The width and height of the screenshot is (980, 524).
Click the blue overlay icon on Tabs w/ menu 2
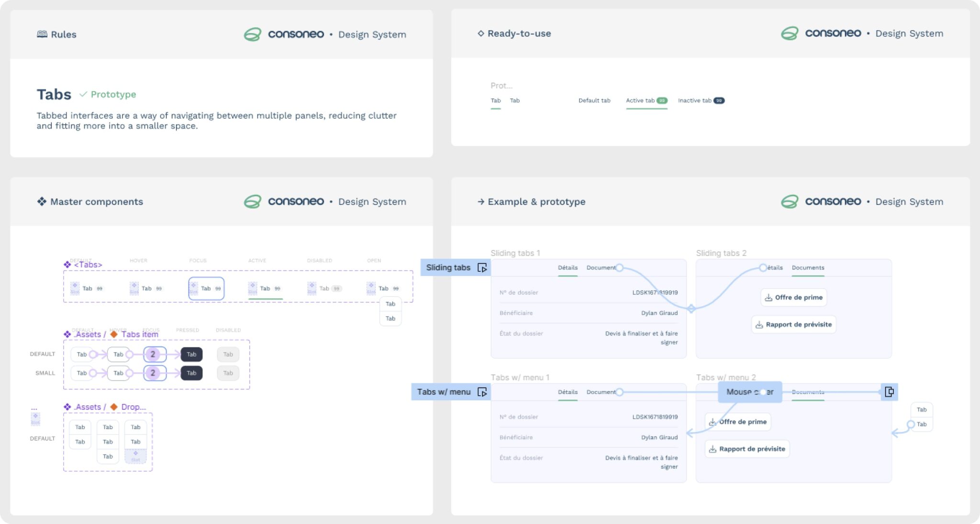point(889,392)
